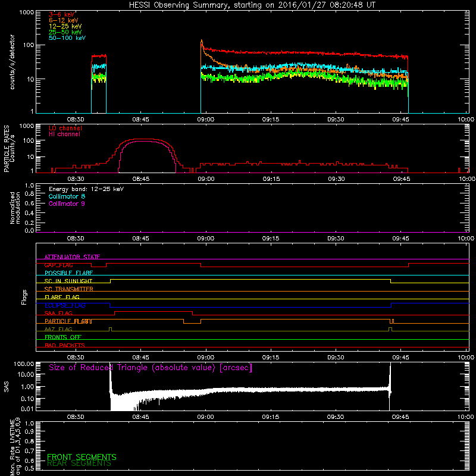Click the 1000 y-axis label of the count-rate plot
The width and height of the screenshot is (476, 476).
point(27,12)
